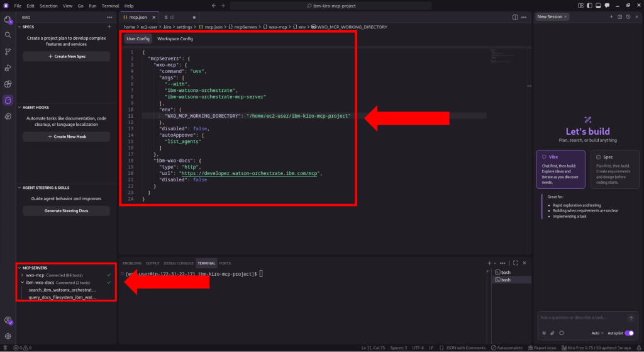Open the Accounts icon in the activity bar
The height and width of the screenshot is (352, 644).
(8, 321)
